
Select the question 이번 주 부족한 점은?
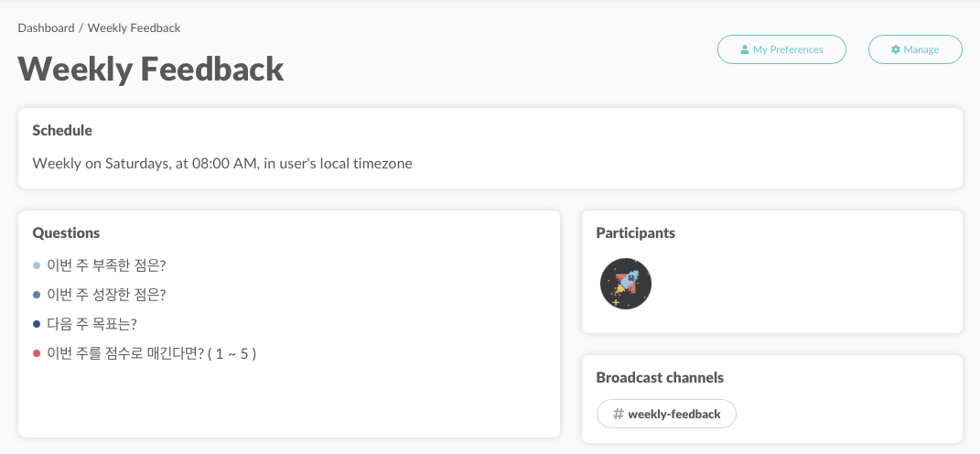point(106,265)
